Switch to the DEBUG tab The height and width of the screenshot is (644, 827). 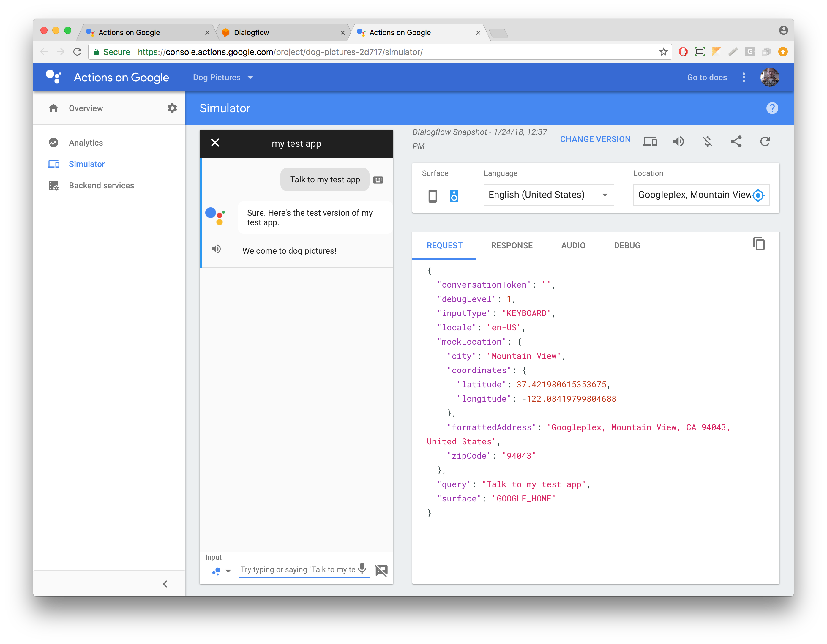pos(627,245)
